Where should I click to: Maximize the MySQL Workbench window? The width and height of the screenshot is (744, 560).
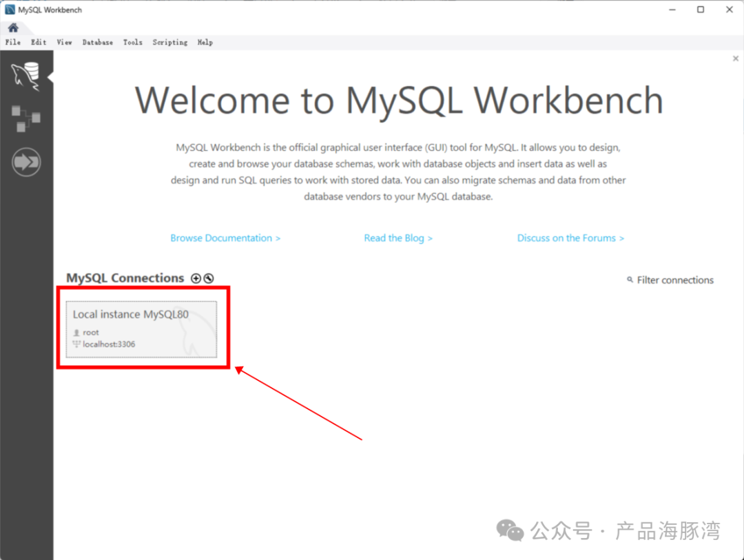701,10
